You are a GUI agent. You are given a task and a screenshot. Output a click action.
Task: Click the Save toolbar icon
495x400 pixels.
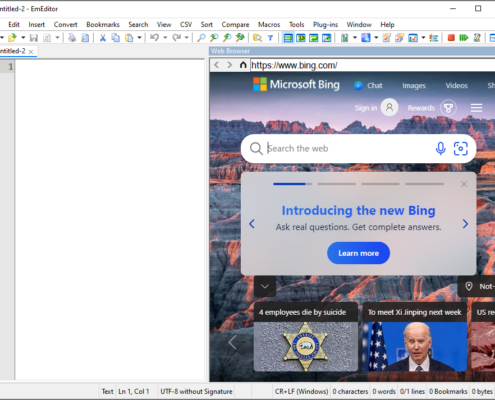pos(34,38)
